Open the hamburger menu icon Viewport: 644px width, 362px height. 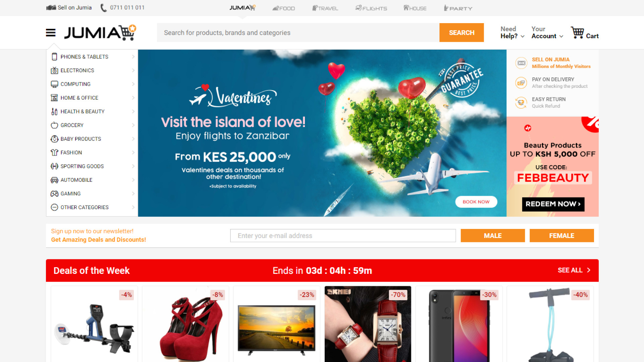[51, 33]
